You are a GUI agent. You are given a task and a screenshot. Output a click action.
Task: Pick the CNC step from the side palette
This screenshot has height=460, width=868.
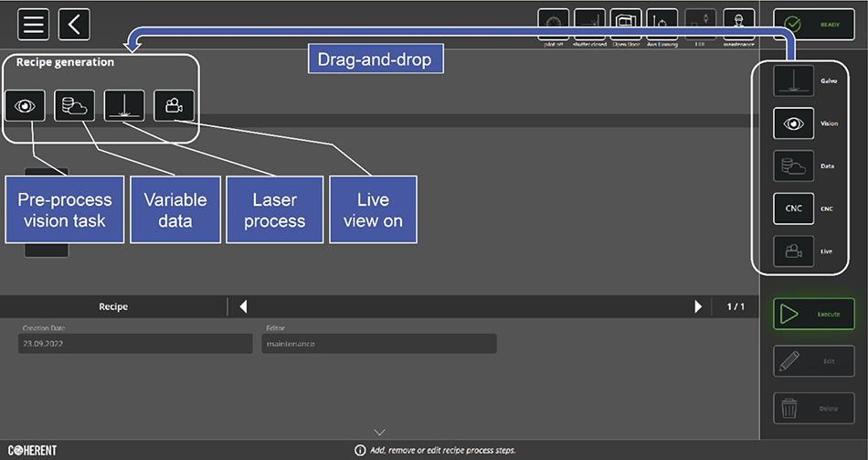pos(794,209)
